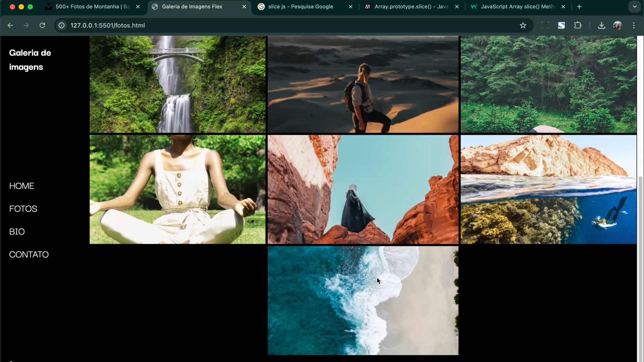Open the Downloads icon in the toolbar
This screenshot has width=644, height=362.
click(x=601, y=25)
